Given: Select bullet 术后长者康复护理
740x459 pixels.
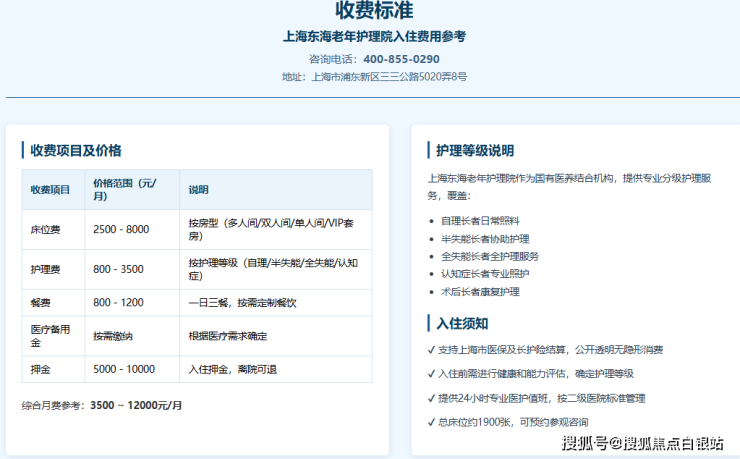Looking at the screenshot, I should [480, 292].
